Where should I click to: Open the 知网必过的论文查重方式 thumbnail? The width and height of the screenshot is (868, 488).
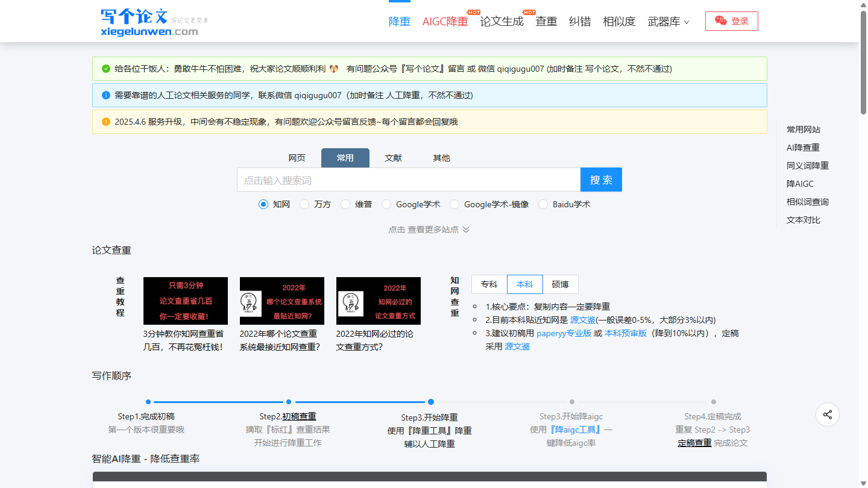[379, 301]
